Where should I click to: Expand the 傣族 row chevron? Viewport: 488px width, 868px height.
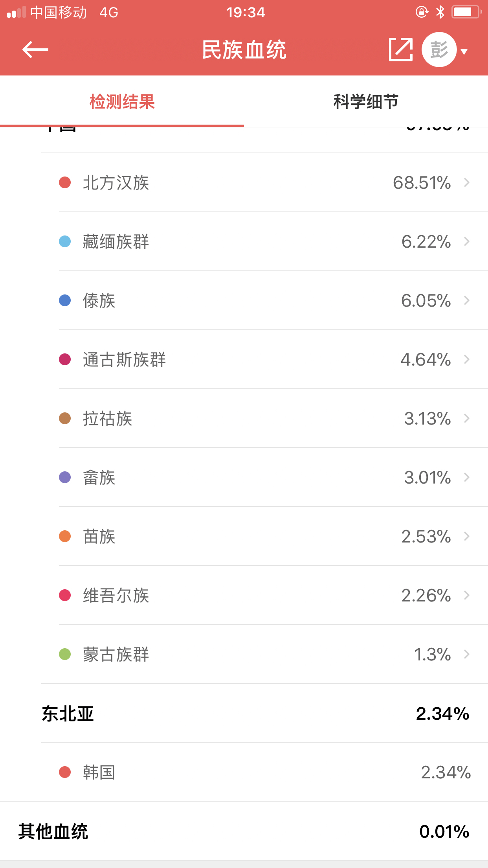(x=467, y=300)
